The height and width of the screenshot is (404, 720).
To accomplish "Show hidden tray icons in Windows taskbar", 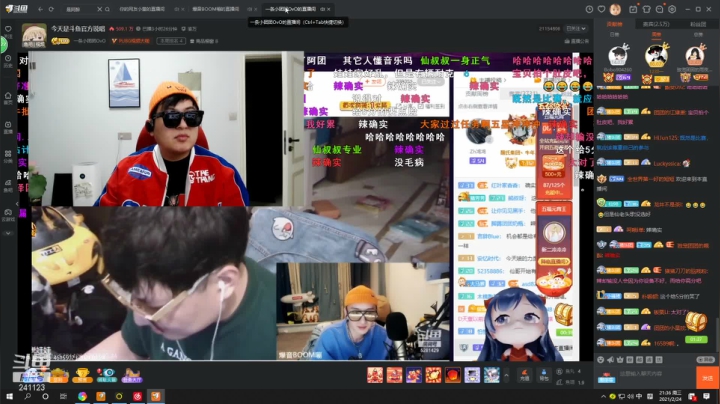I will 603,396.
